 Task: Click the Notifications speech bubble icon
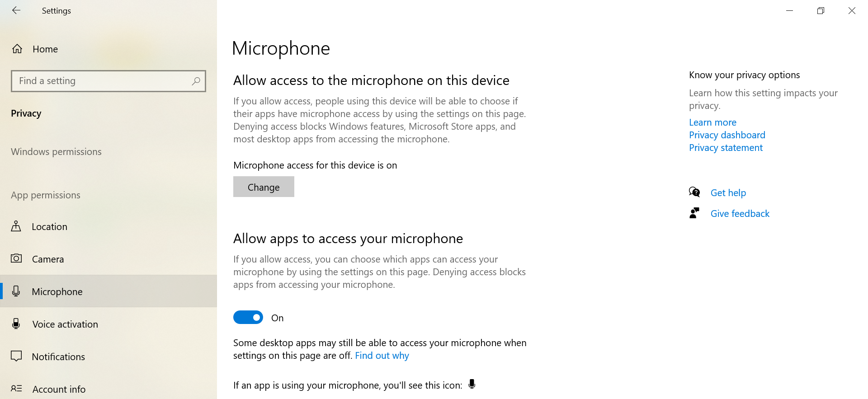tap(16, 357)
